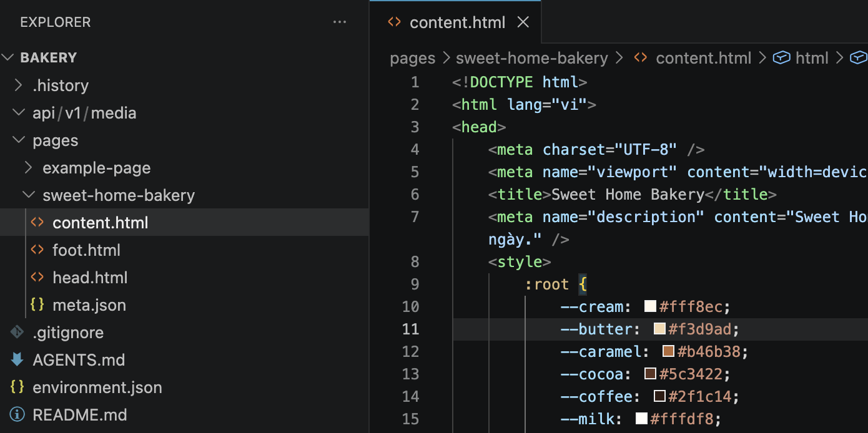Screen dimensions: 868x433
Task: Select content.html in the file tree
Action: coord(184,223)
